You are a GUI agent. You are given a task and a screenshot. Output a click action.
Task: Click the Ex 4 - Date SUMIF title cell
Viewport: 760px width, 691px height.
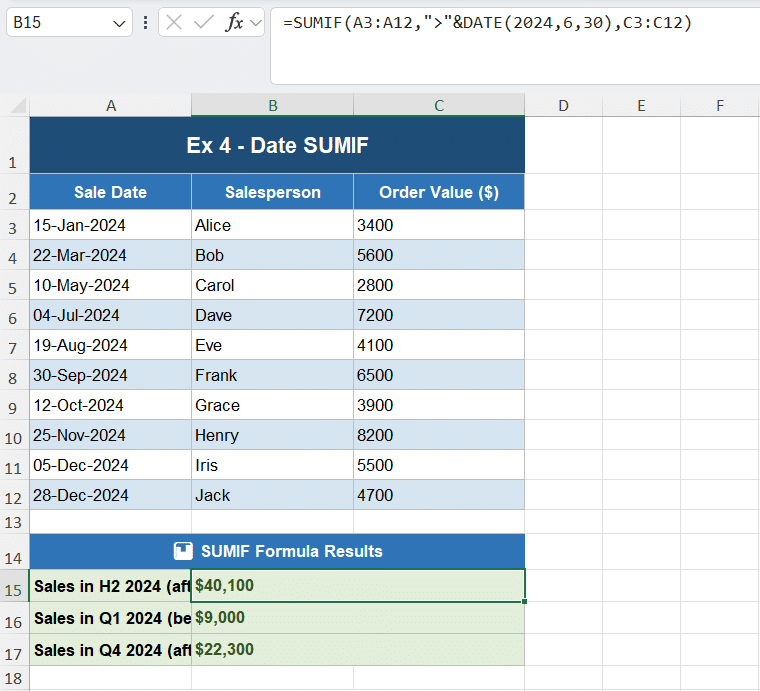(277, 146)
